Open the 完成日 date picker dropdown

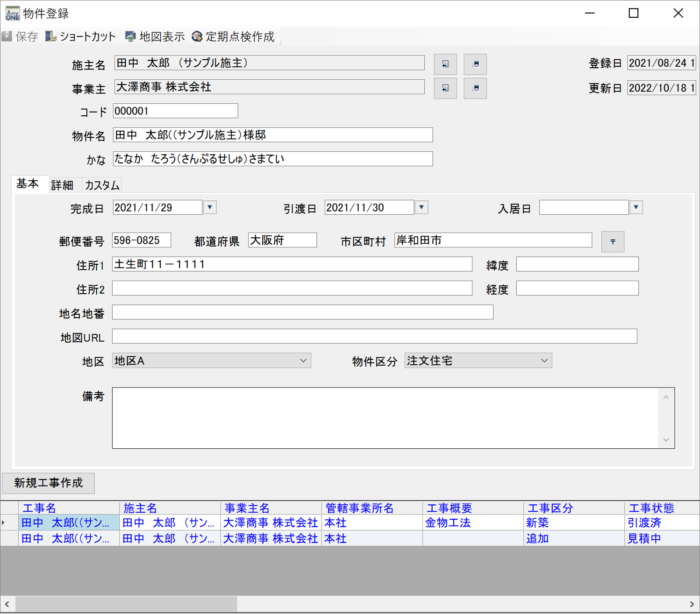[210, 207]
